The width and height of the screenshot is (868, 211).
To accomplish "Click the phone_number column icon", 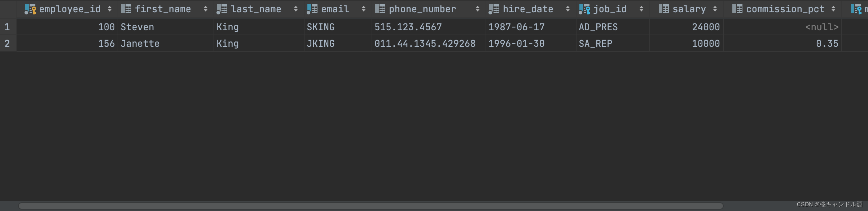I will tap(380, 9).
